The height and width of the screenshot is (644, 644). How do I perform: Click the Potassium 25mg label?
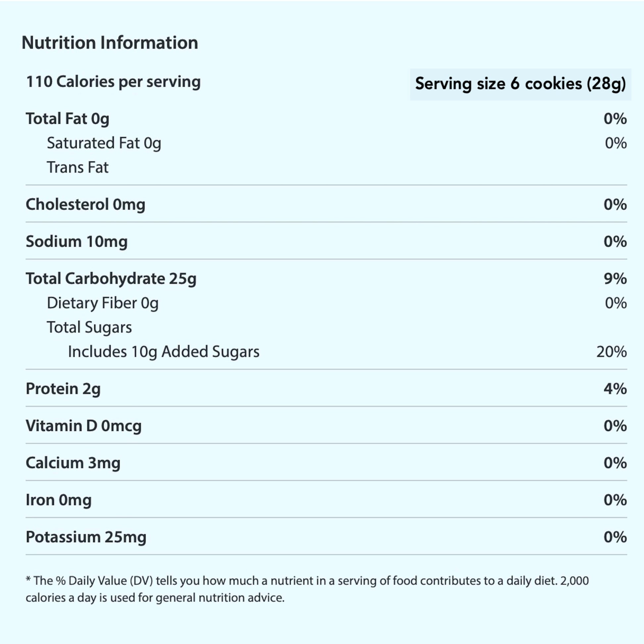coord(86,537)
